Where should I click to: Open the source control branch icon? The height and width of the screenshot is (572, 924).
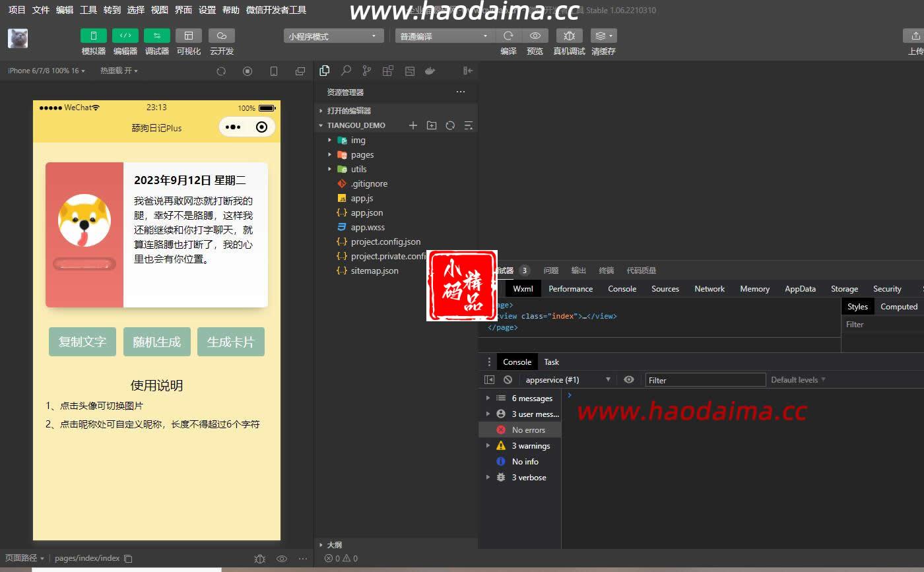point(367,71)
